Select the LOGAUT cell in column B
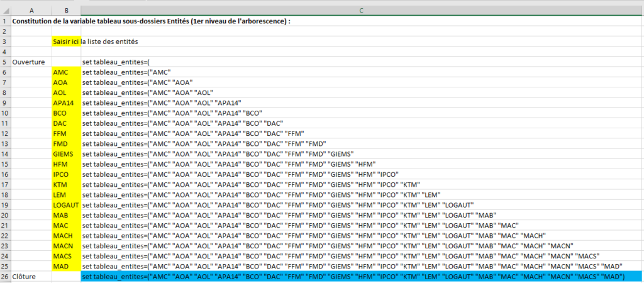 pyautogui.click(x=66, y=205)
